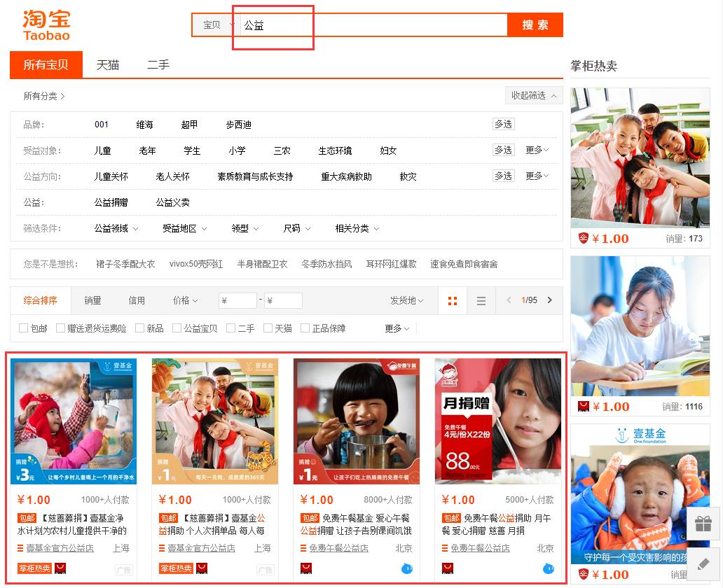Click the minimum price input field

[x=237, y=300]
